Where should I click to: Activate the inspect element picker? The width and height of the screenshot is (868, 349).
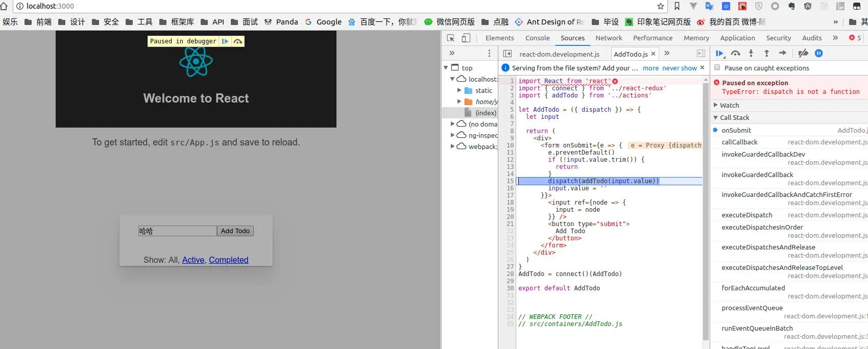tap(450, 38)
